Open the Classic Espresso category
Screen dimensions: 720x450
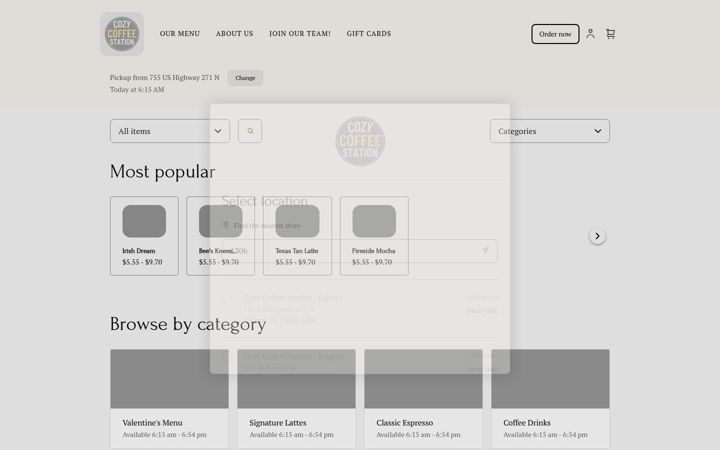[x=423, y=399]
